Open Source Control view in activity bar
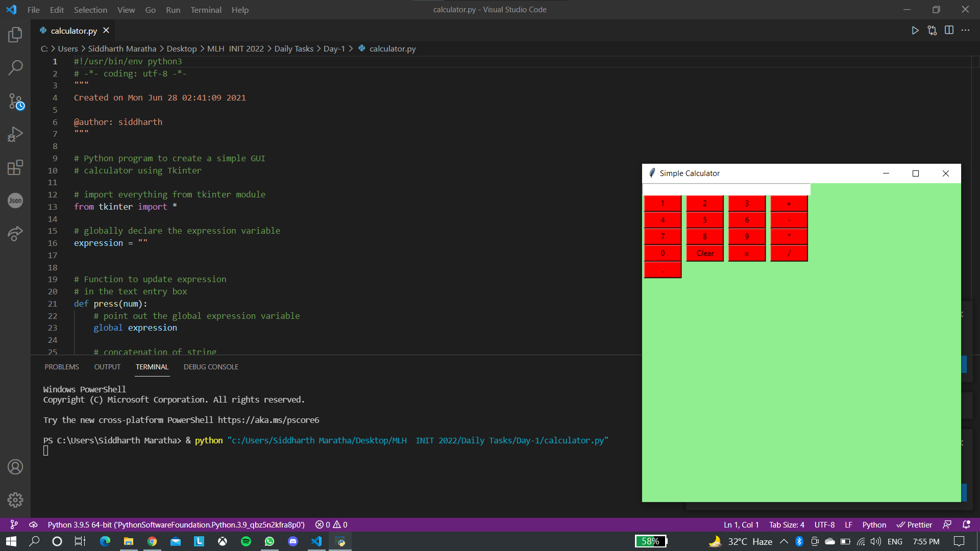 click(x=15, y=101)
